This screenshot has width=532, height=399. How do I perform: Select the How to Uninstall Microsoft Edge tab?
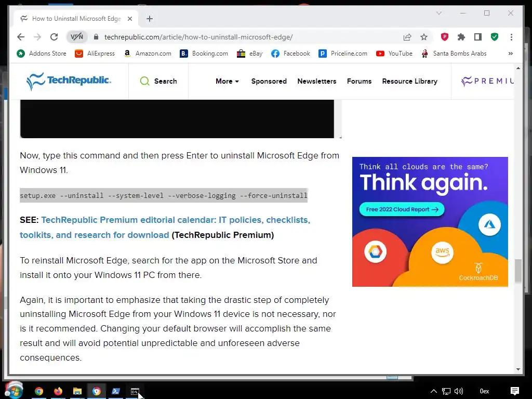[x=76, y=19]
